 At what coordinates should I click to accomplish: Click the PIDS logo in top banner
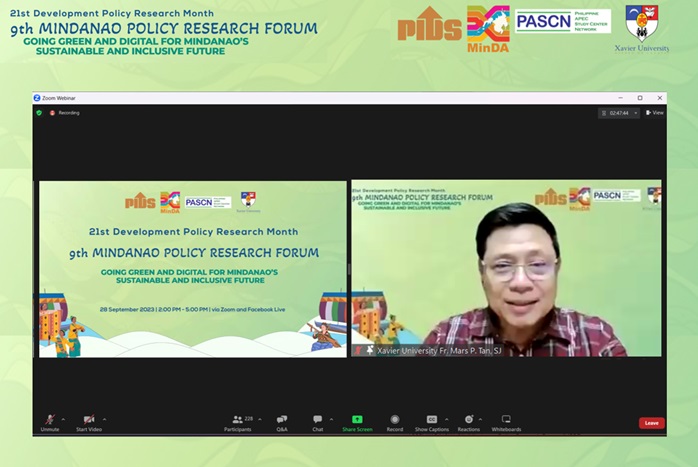(x=429, y=24)
